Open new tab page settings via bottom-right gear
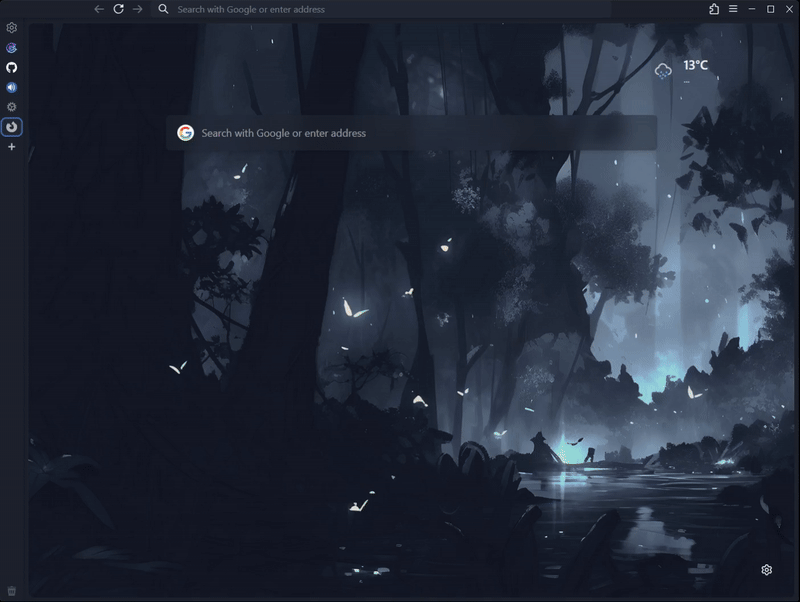Image resolution: width=800 pixels, height=602 pixels. pyautogui.click(x=767, y=569)
